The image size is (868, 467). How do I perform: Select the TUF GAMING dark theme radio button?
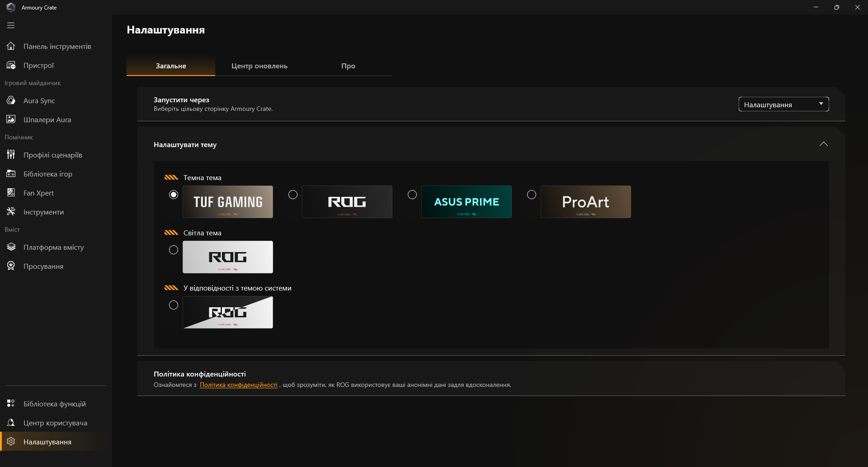coord(174,195)
